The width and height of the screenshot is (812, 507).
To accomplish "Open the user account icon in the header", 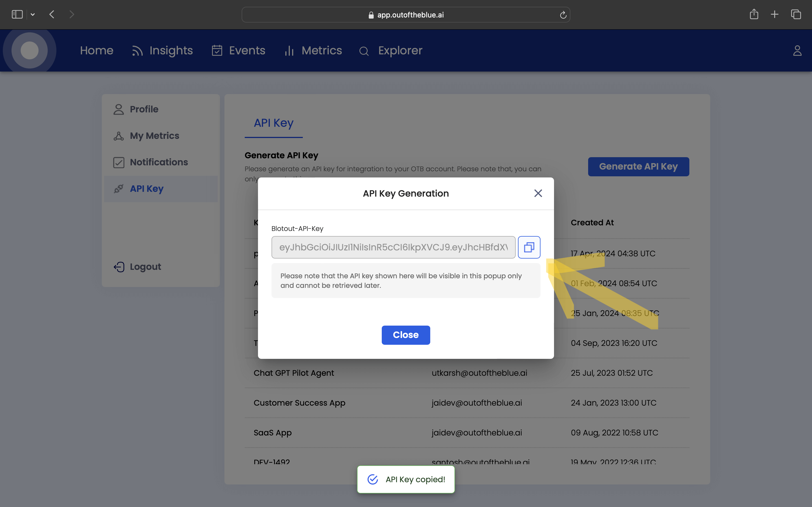I will (797, 51).
